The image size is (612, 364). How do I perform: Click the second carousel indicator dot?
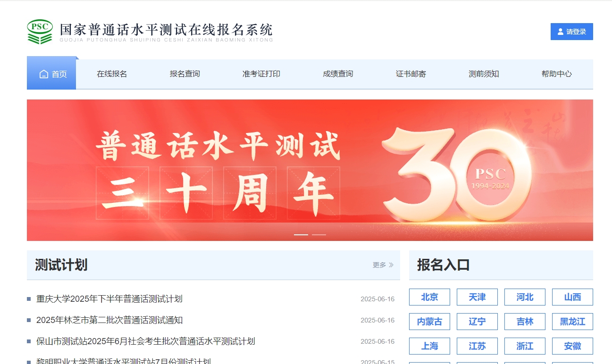(x=319, y=234)
